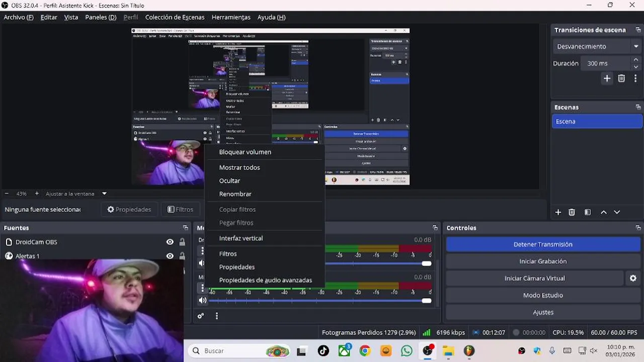Open TikTok from the taskbar
Screen dimensions: 644x362
click(323, 351)
